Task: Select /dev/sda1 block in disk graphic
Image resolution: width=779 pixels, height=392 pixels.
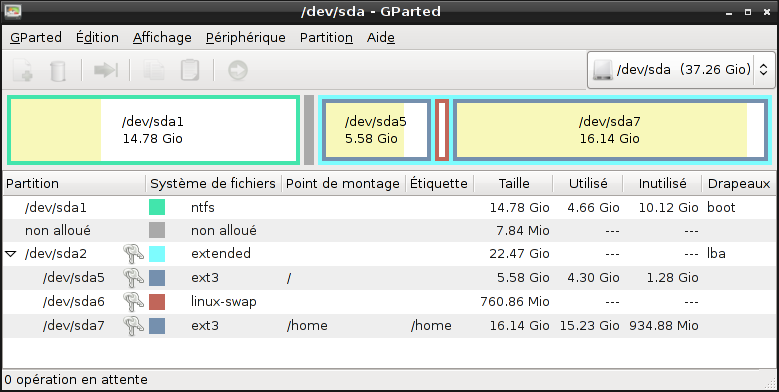Action: pyautogui.click(x=154, y=130)
